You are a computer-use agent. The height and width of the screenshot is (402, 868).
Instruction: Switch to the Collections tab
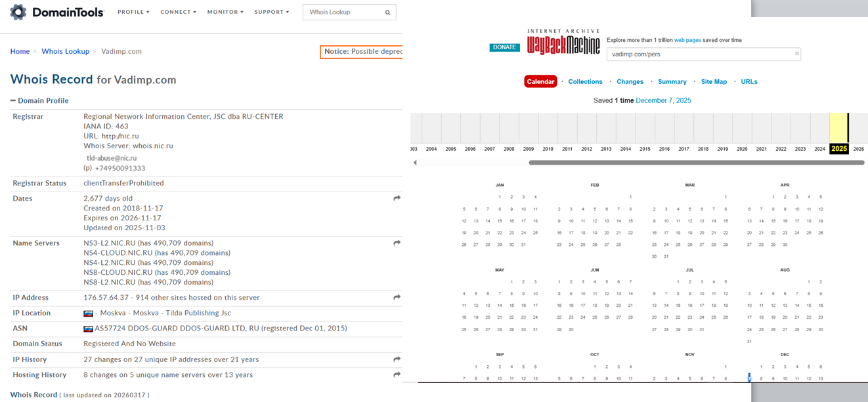point(585,81)
